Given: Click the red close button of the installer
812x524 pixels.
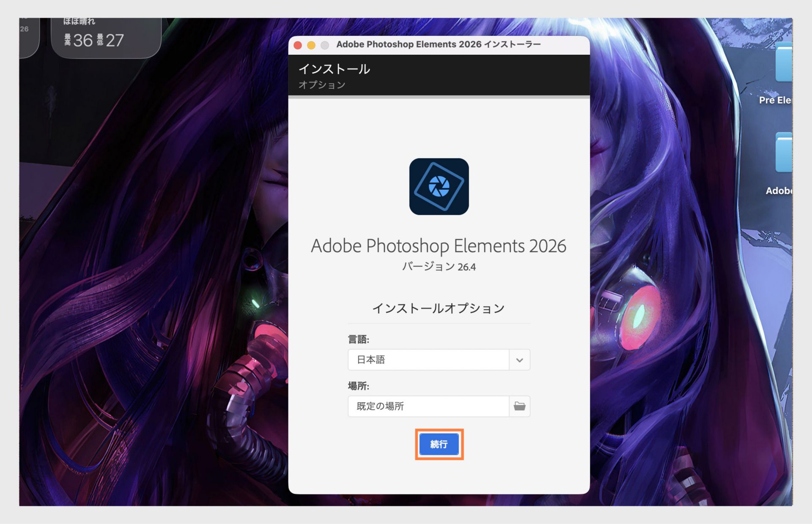Looking at the screenshot, I should tap(298, 45).
